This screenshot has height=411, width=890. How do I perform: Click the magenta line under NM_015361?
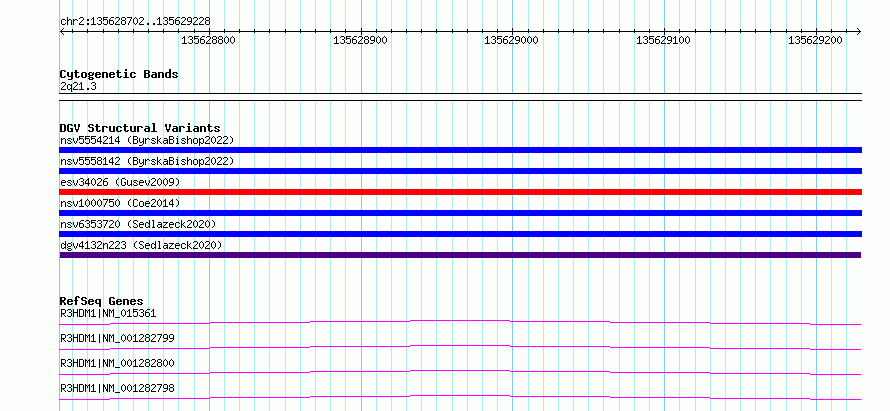point(460,322)
